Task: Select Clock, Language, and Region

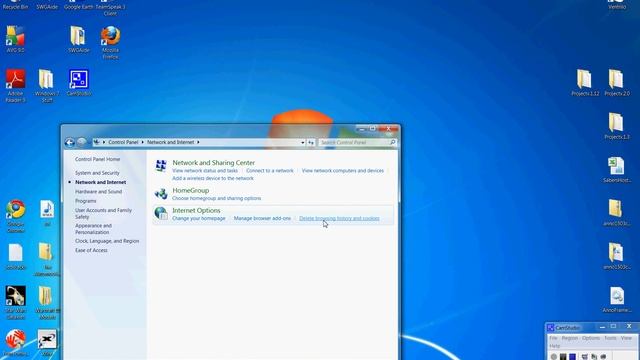Action: [107, 241]
